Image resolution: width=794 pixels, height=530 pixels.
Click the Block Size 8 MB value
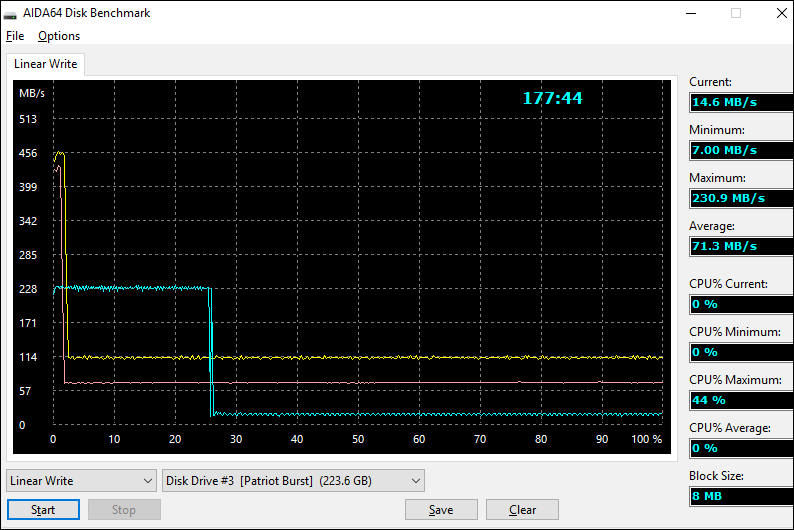(x=742, y=496)
